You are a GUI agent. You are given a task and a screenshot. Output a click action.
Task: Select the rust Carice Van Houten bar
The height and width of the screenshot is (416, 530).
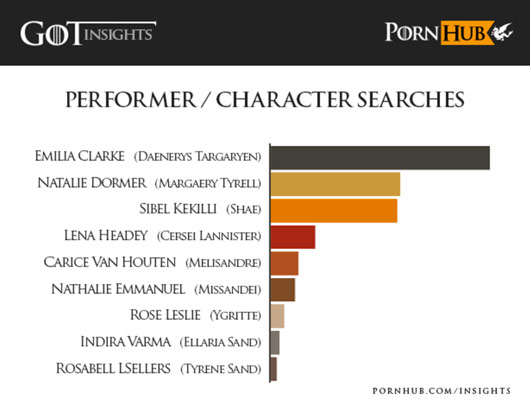(284, 263)
